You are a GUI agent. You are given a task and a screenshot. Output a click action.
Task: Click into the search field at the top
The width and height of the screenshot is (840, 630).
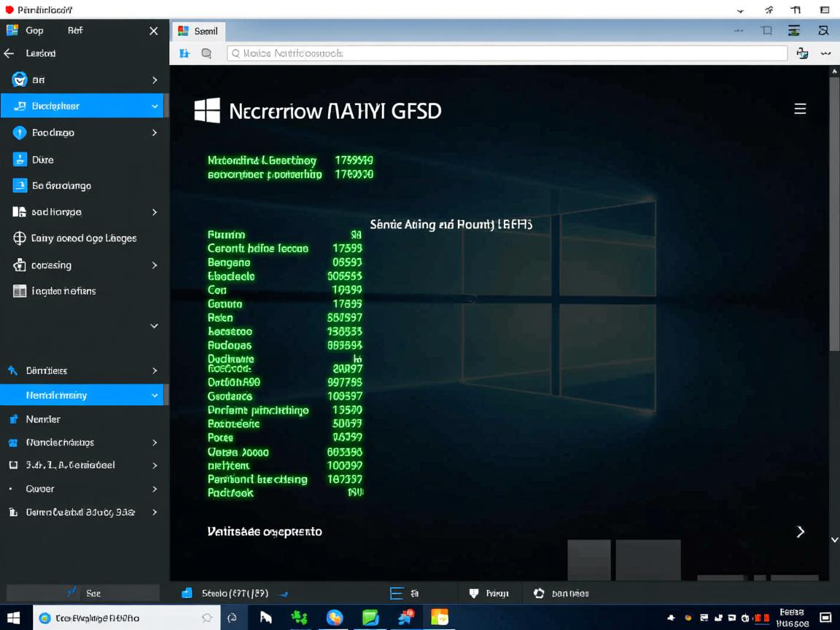click(x=507, y=53)
